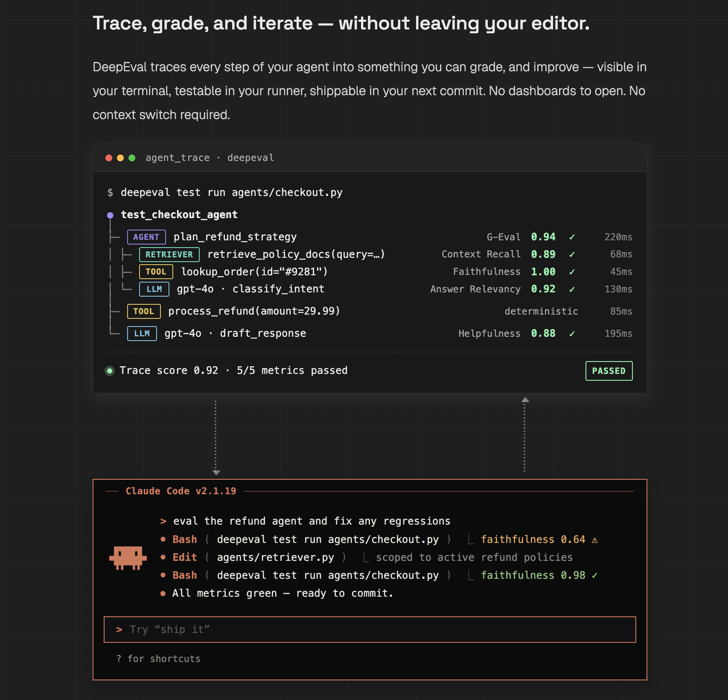
Task: Select the 'gpt-4o · classify_intent' span
Action: [251, 289]
